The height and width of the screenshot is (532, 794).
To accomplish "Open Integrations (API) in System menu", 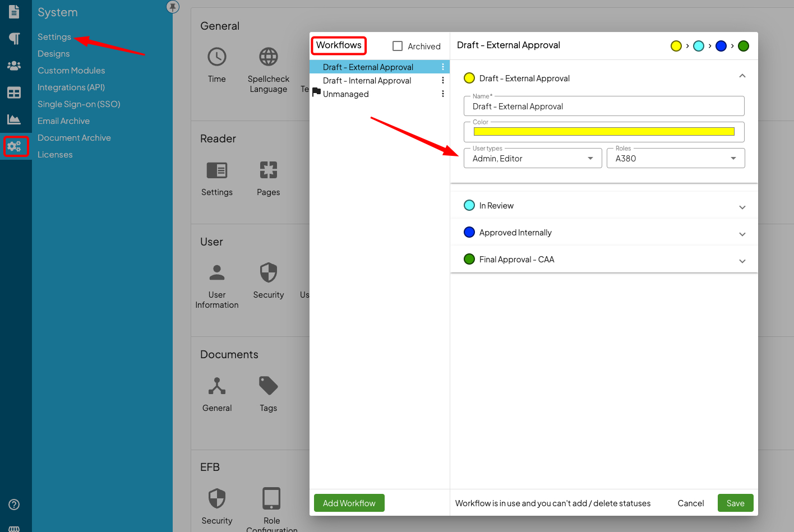I will coord(71,87).
